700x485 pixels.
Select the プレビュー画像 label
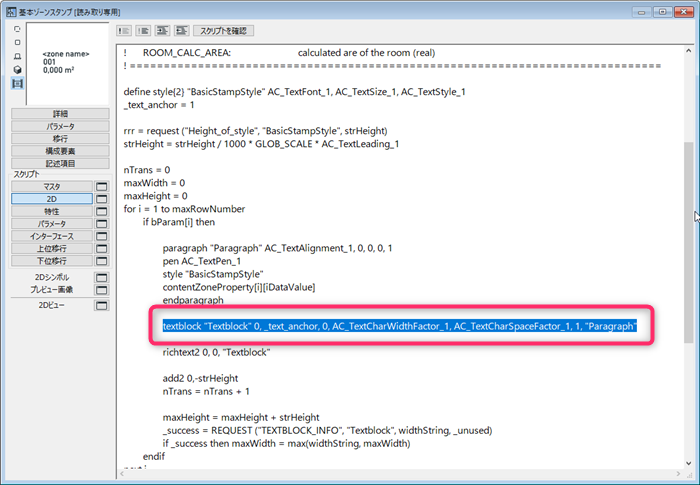(x=52, y=290)
